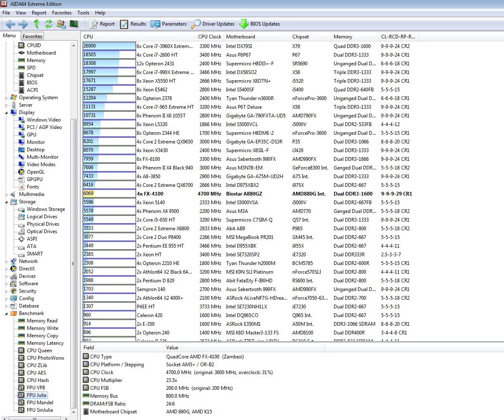504x420 pixels.
Task: Open the Report menu
Action: (39, 13)
